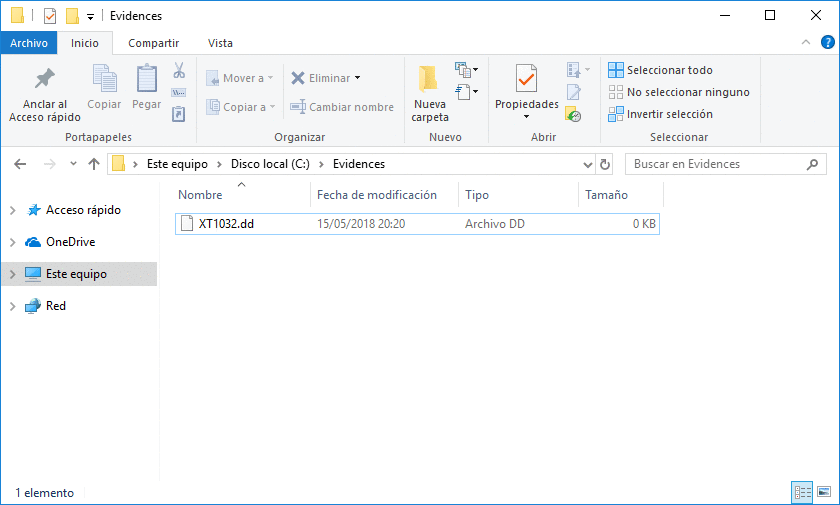Switch to large icons view in status bar
840x505 pixels.
[x=824, y=492]
